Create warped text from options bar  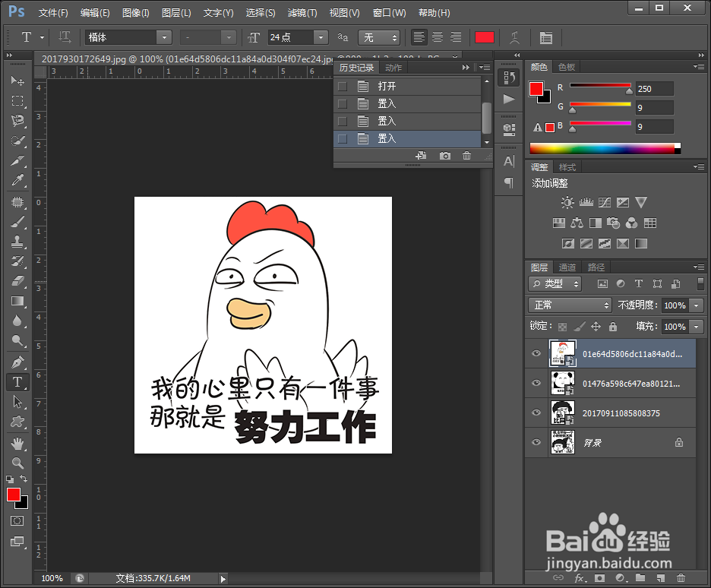515,38
